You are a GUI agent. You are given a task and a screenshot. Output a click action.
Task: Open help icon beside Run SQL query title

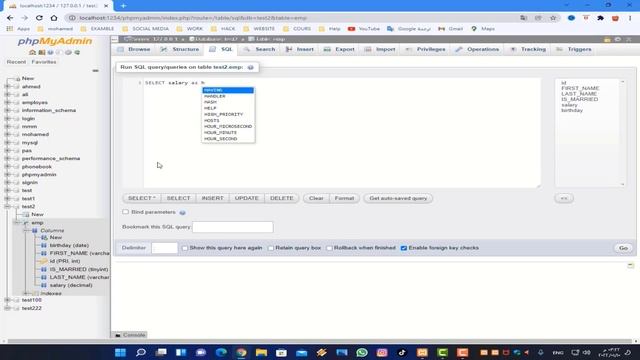click(x=251, y=67)
